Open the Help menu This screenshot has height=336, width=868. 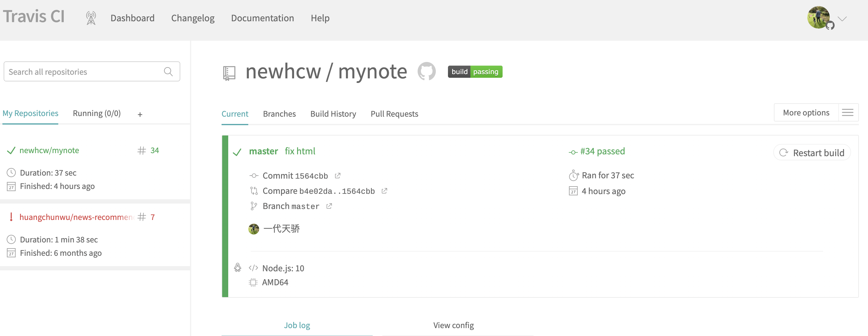(x=320, y=18)
